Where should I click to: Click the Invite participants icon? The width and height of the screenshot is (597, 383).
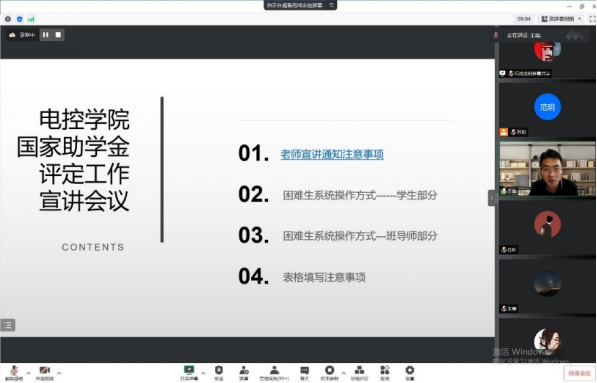244,372
